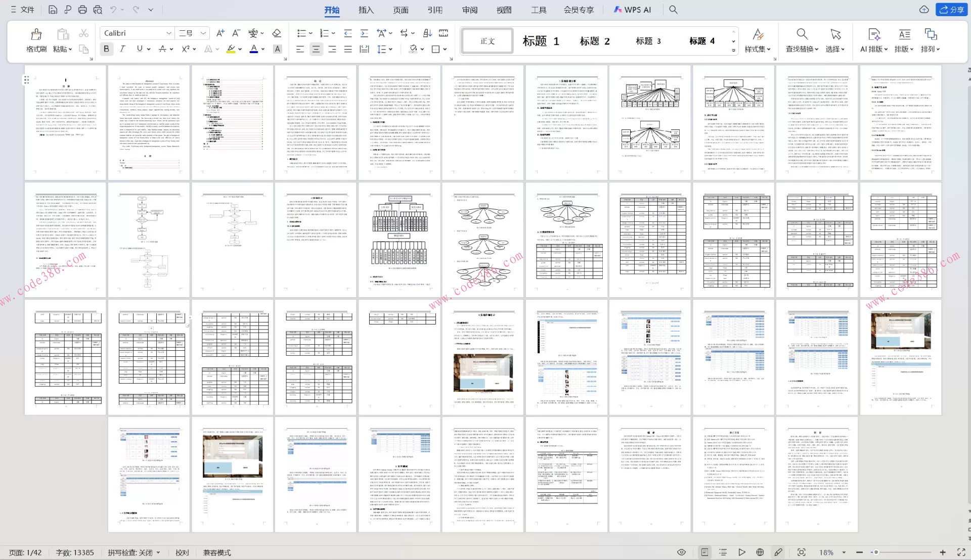The image size is (971, 560).
Task: Click the print icon in quick toolbar
Action: (x=82, y=10)
